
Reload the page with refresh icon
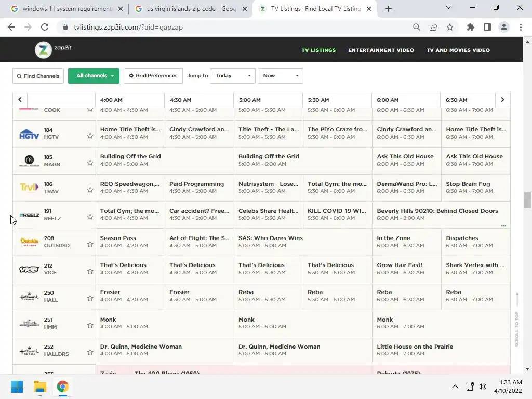[x=45, y=27]
